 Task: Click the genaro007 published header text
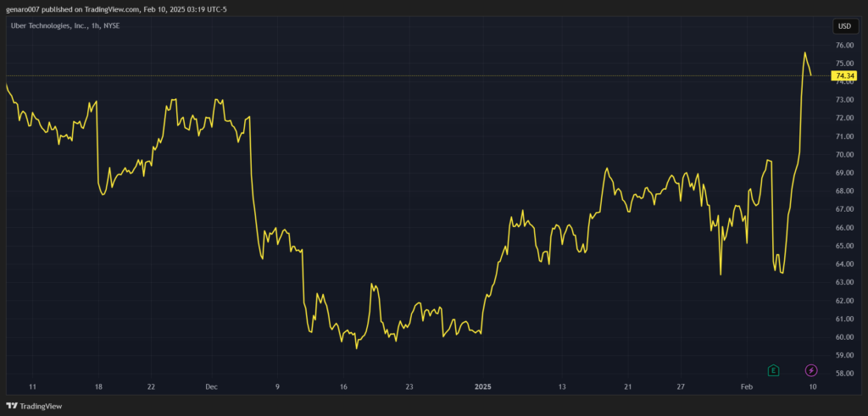coord(116,8)
